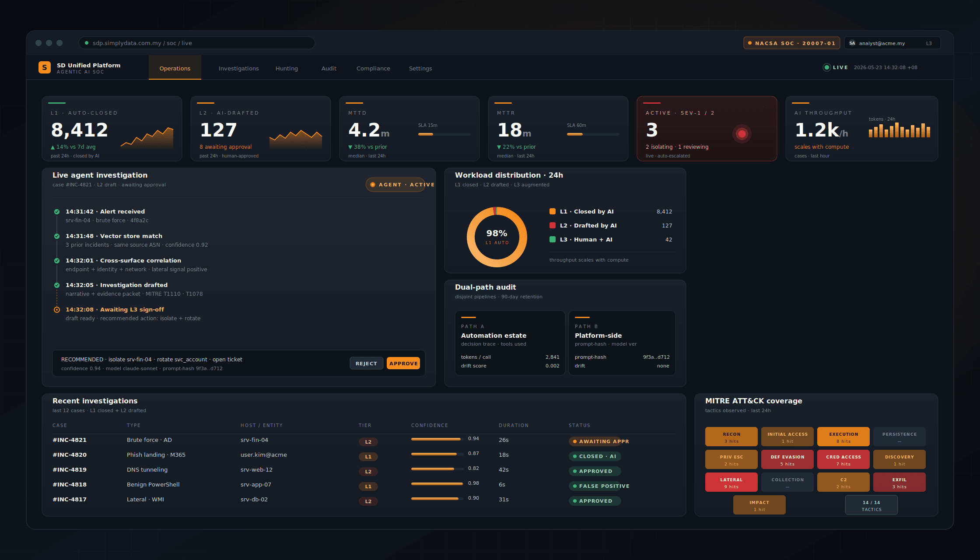The image size is (980, 560).
Task: Reject the recommended action
Action: click(x=366, y=363)
